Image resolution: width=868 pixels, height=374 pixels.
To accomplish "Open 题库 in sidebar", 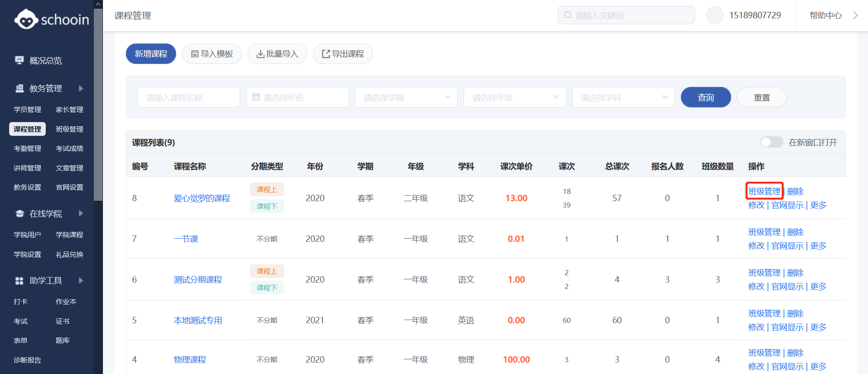I will click(x=63, y=341).
